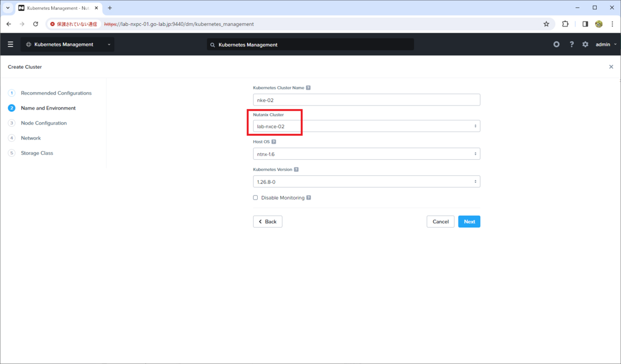Open the Kubernetes Version dropdown

coord(366,181)
